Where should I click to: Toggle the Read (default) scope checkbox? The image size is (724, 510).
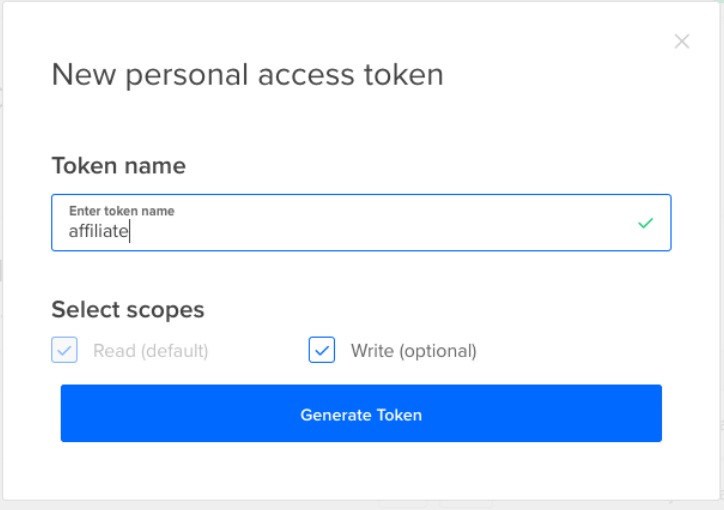(65, 351)
